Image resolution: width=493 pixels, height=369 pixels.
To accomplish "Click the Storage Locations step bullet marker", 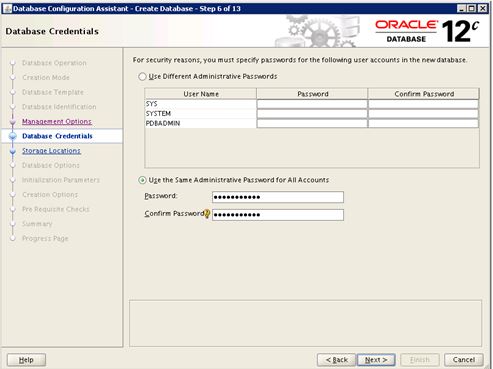I will (x=13, y=151).
